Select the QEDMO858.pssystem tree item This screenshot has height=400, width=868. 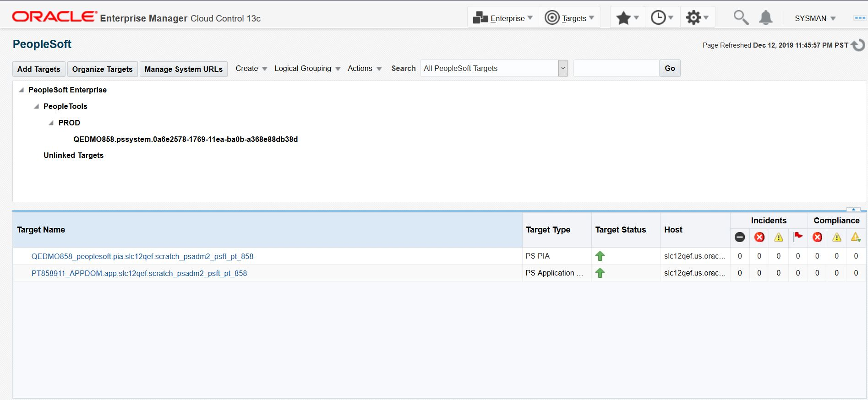click(x=186, y=139)
